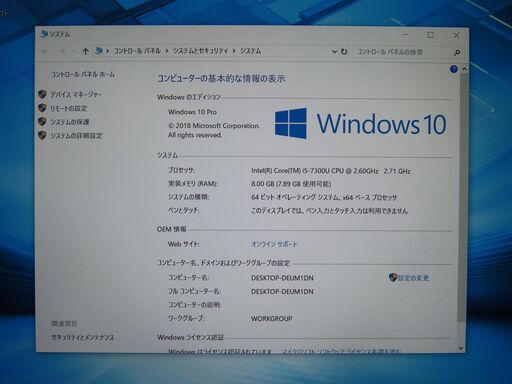Image resolution: width=512 pixels, height=384 pixels.
Task: Click the Intel Core i5-7300U processor value
Action: (331, 171)
